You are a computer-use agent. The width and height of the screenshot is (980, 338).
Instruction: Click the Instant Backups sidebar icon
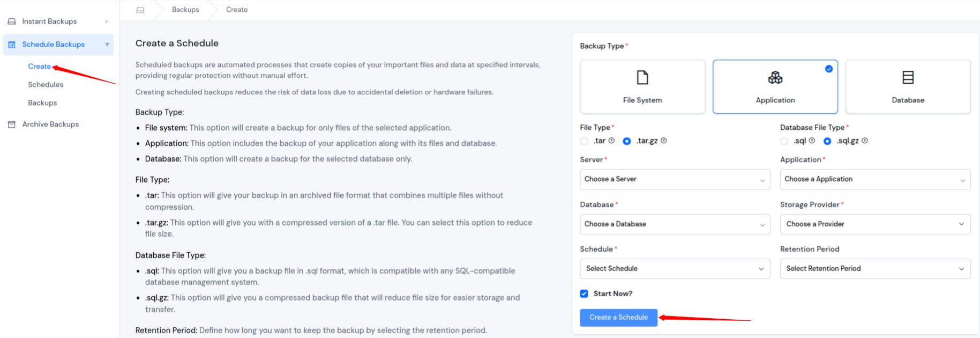11,21
